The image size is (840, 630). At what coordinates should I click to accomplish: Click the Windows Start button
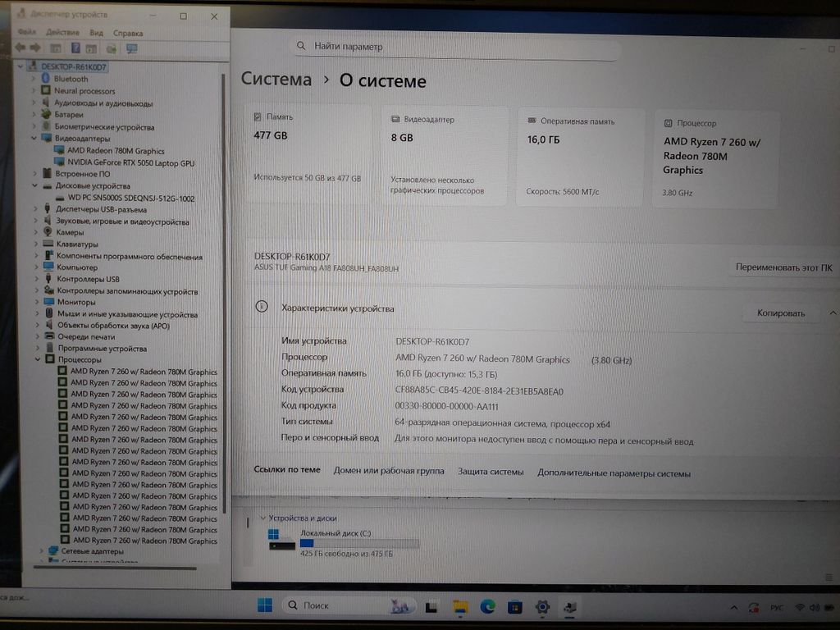click(264, 605)
